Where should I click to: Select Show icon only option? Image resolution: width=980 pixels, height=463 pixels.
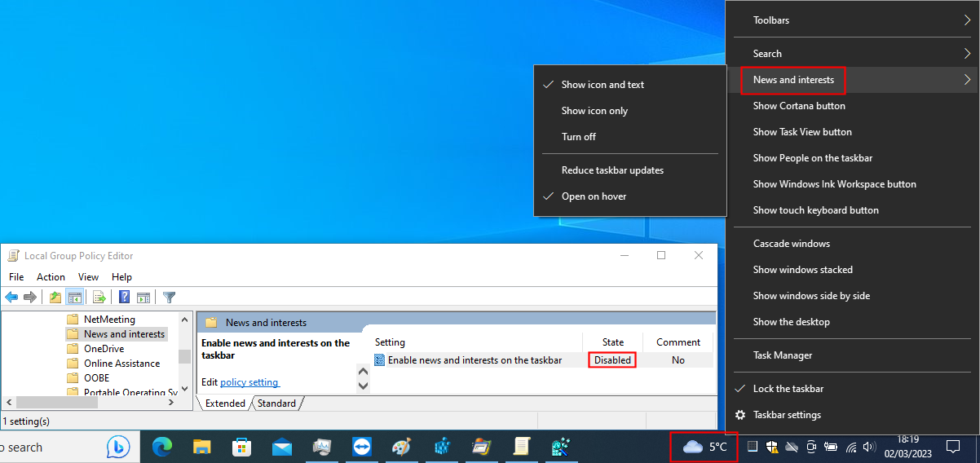click(594, 111)
